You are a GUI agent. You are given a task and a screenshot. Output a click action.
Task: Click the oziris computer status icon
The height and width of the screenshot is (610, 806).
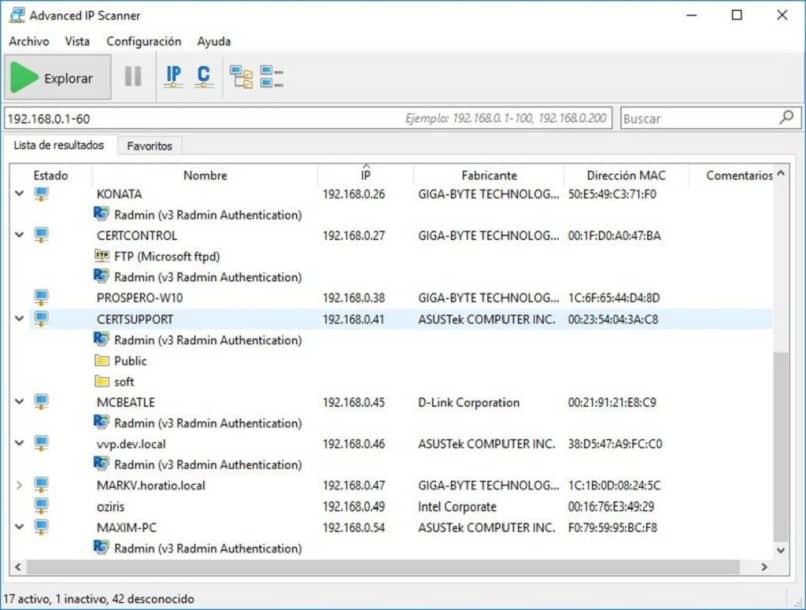point(41,506)
